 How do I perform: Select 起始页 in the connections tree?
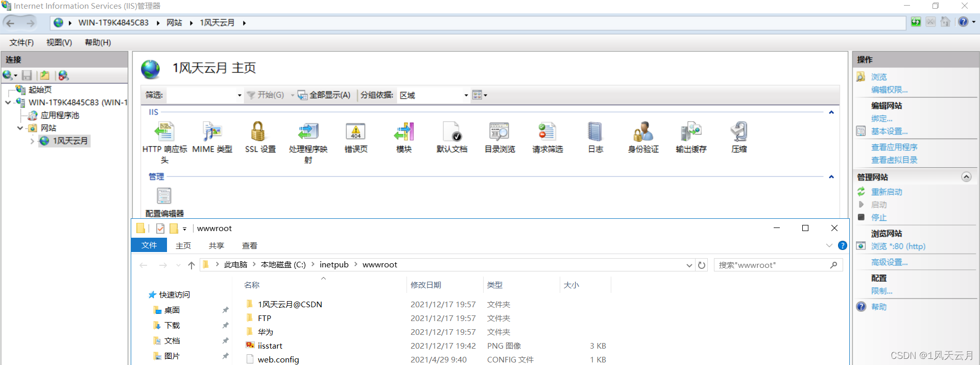coord(40,90)
